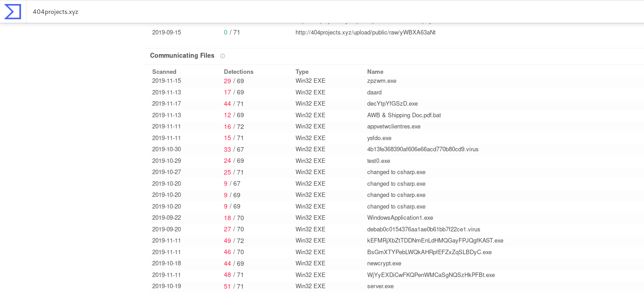This screenshot has height=294, width=644.
Task: Open the URL ending in yWBXA63aNt
Action: coord(365,33)
